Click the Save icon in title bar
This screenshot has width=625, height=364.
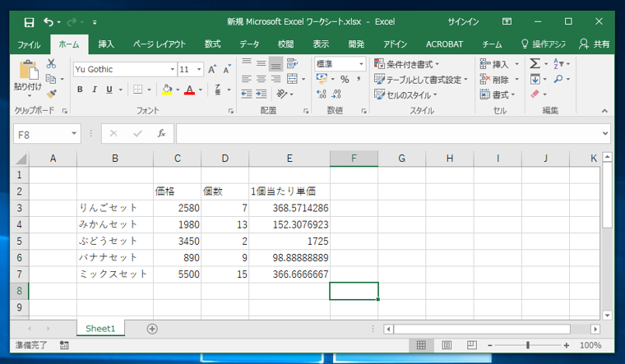click(29, 21)
